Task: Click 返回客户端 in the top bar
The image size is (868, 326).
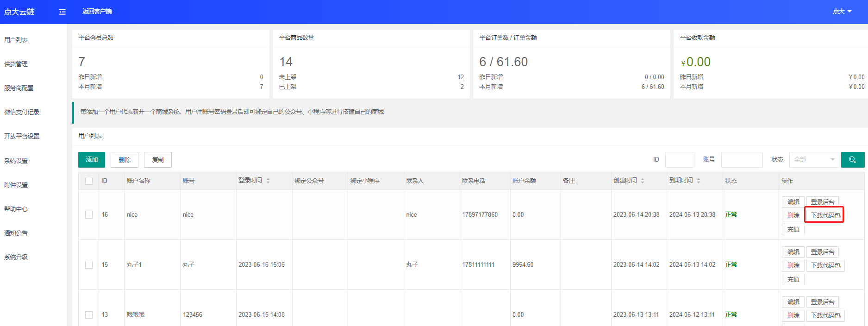Action: click(x=97, y=12)
